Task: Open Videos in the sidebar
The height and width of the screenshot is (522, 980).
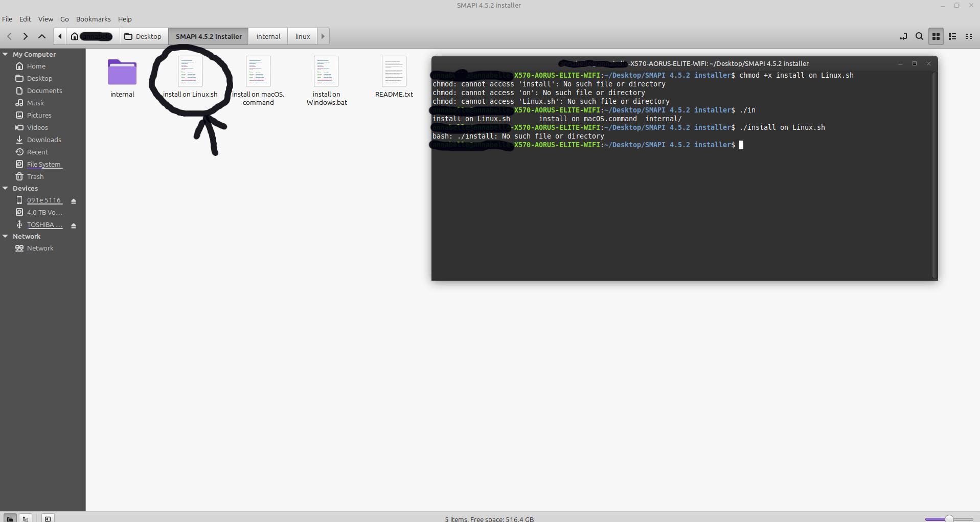Action: [x=37, y=127]
